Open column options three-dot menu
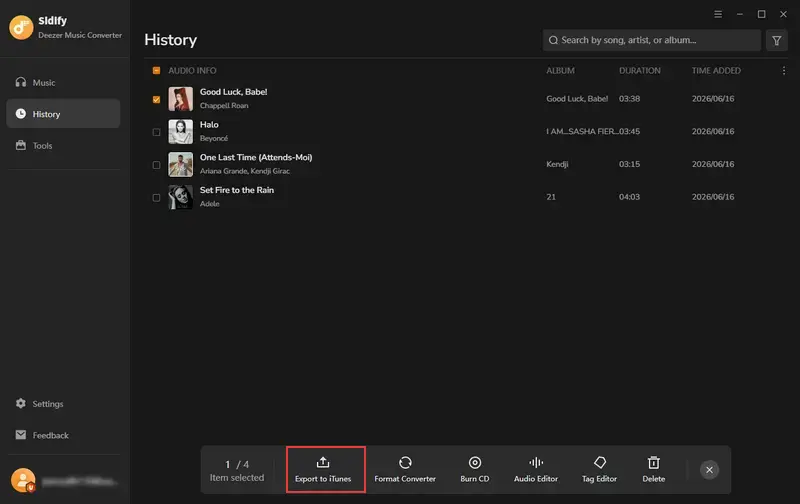Screen dimensions: 800x504 click(784, 70)
